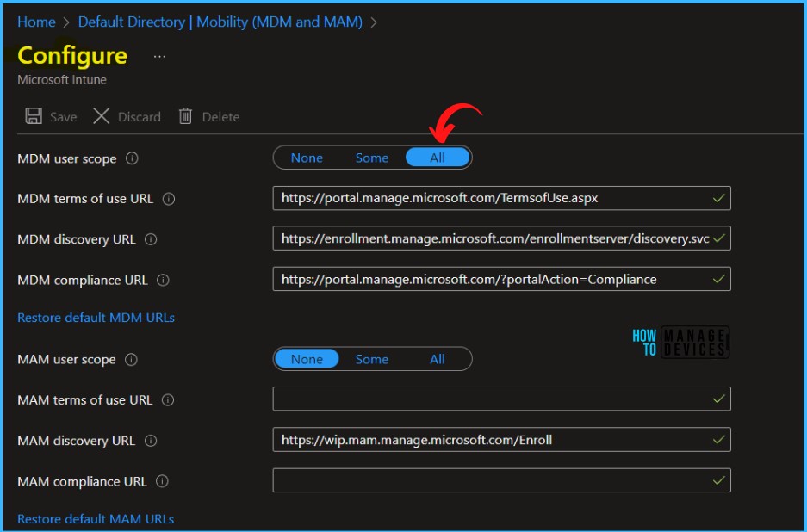Click Restore default MDM URLs link
This screenshot has width=807, height=532.
96,318
